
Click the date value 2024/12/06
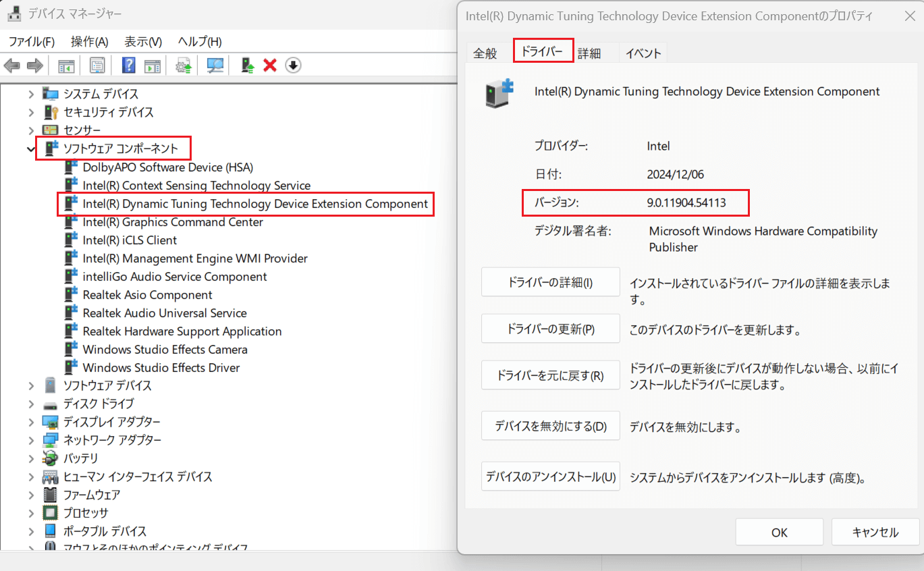(675, 174)
